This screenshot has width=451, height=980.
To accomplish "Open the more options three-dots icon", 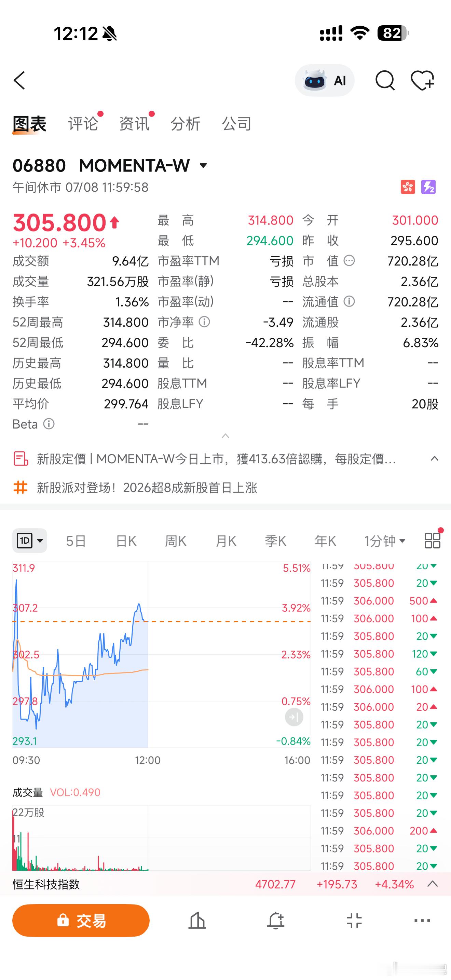I will coord(422,921).
